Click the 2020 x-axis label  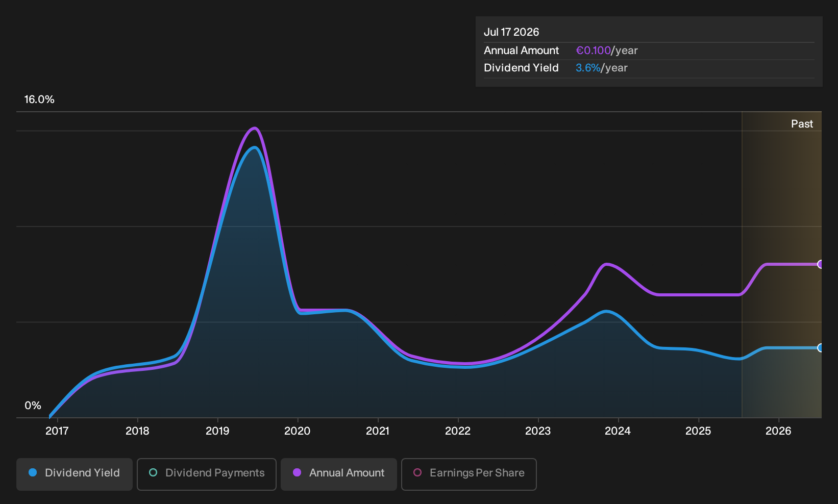pyautogui.click(x=297, y=431)
